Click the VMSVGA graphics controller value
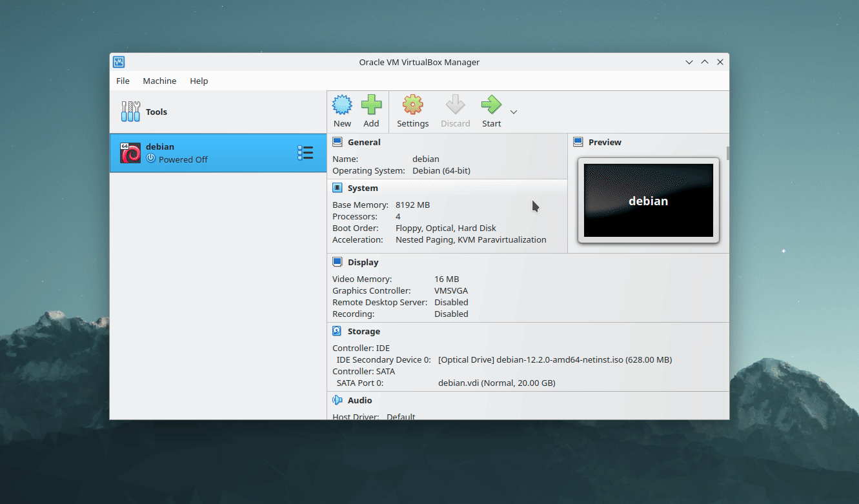 coord(451,290)
